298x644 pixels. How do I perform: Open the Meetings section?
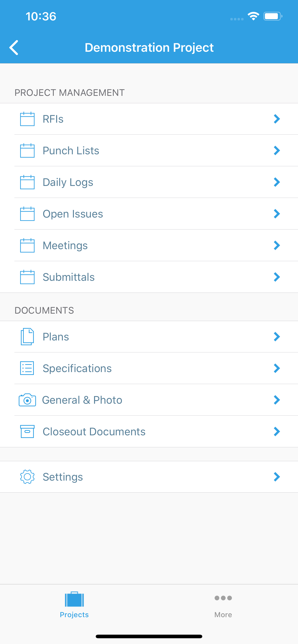click(x=149, y=245)
